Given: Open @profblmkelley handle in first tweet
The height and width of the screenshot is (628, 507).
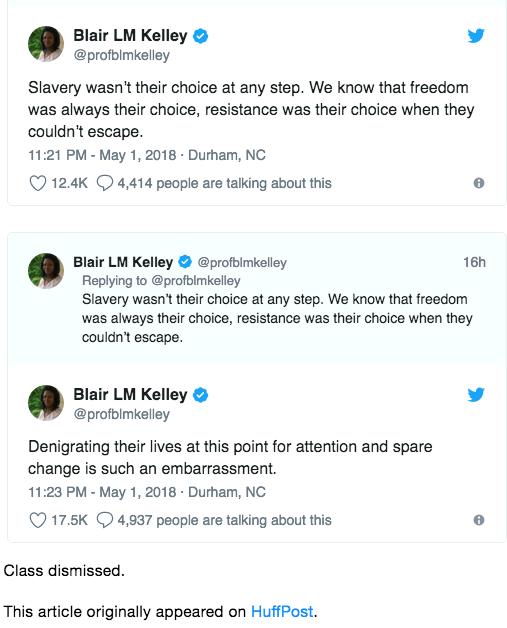Looking at the screenshot, I should (x=121, y=55).
